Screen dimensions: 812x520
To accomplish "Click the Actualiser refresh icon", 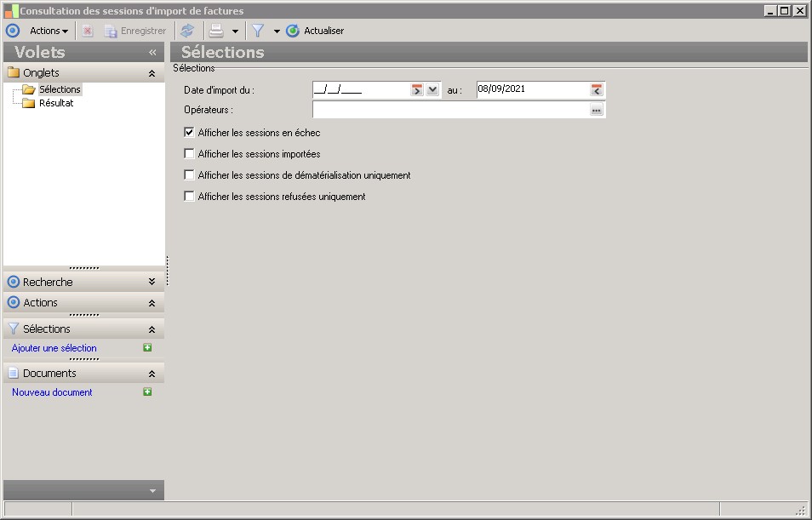I will 293,31.
